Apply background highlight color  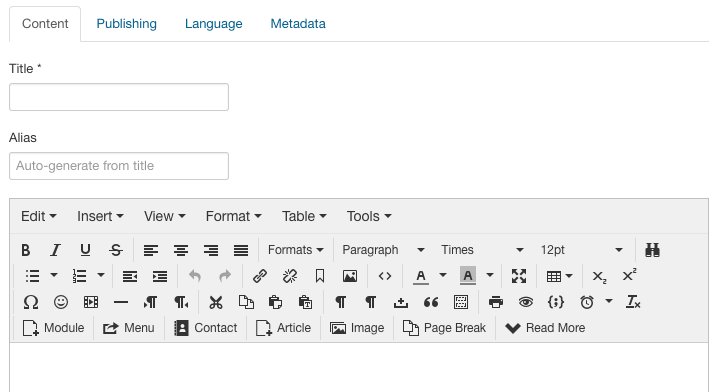coord(468,276)
